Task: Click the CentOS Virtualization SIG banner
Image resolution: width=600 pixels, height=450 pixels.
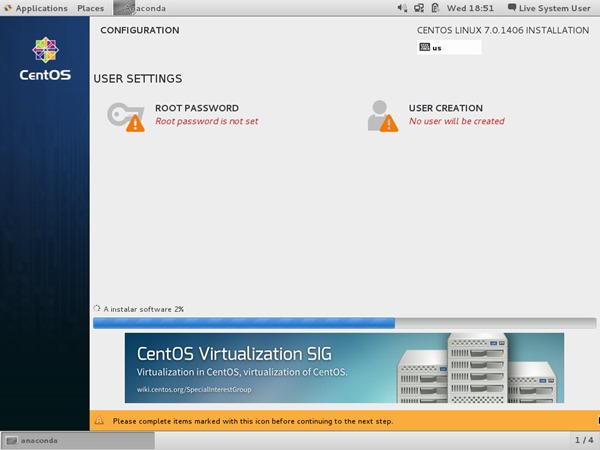Action: (x=344, y=368)
